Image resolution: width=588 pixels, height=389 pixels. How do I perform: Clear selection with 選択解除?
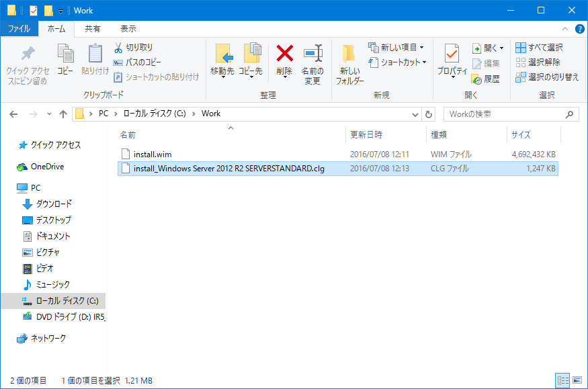click(x=538, y=62)
